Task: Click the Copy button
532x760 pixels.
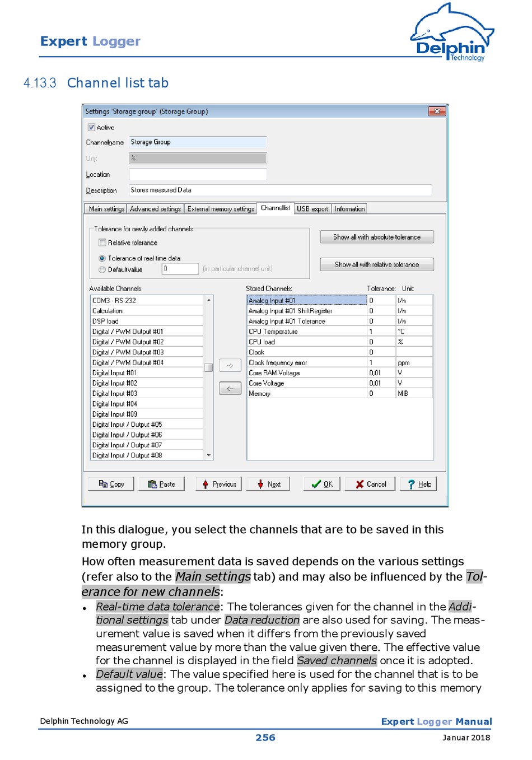Action: tap(111, 484)
